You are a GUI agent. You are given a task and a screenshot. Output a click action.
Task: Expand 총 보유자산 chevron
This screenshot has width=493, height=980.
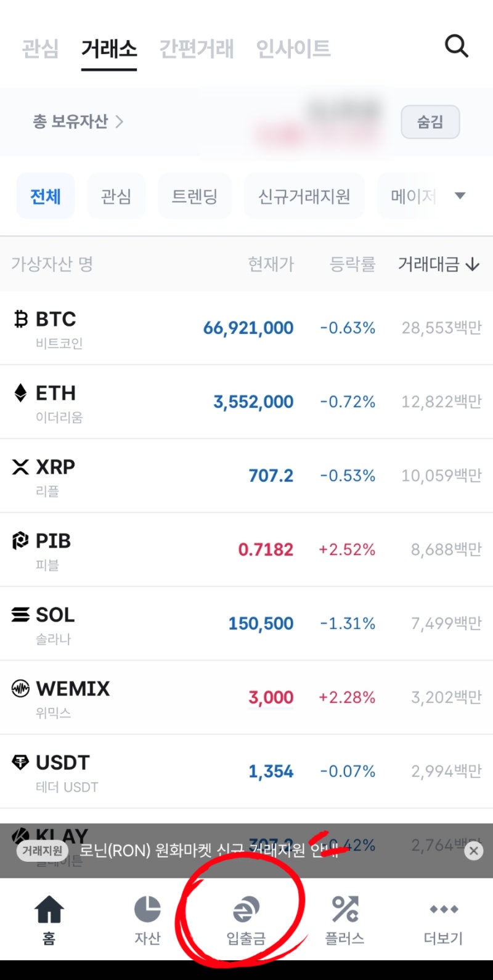pyautogui.click(x=119, y=122)
